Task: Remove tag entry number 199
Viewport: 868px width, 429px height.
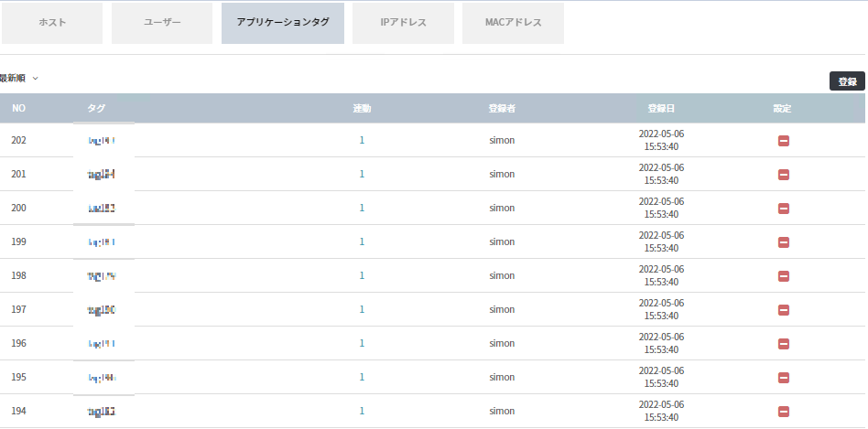Action: coord(783,241)
